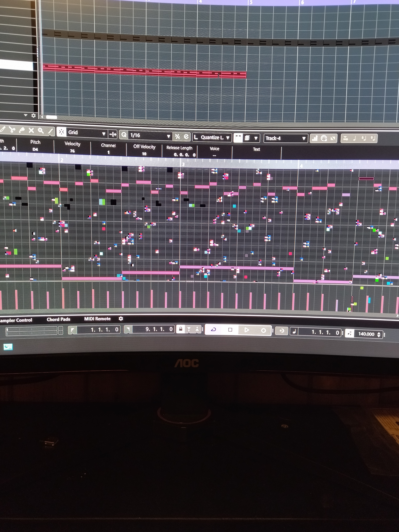Click the Quantize Q icon
Screen dimensions: 399x532
(124, 134)
